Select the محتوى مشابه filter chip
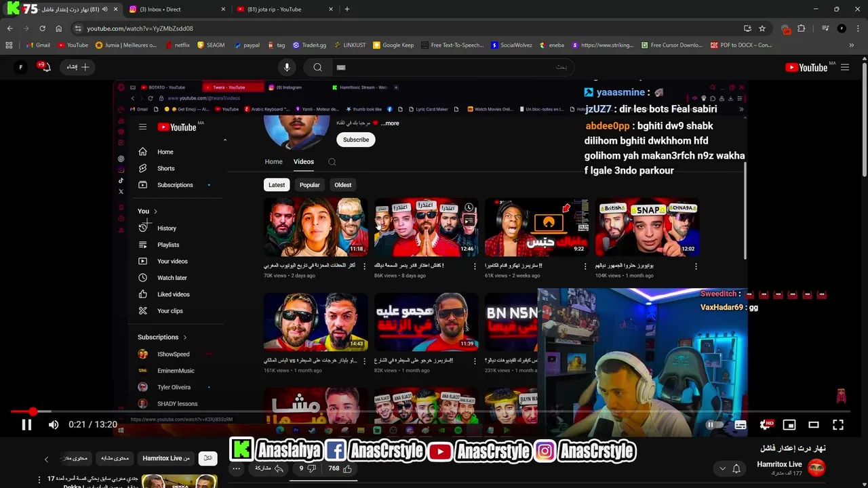868x488 pixels. (x=115, y=458)
